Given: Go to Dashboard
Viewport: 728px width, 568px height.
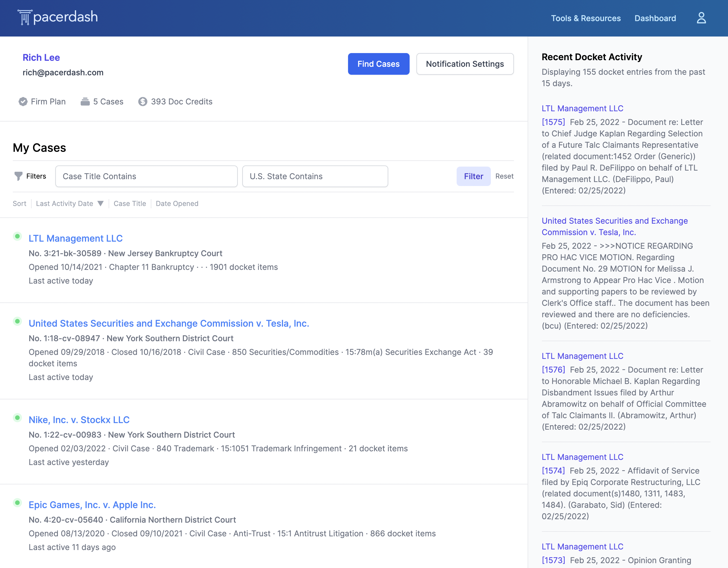Looking at the screenshot, I should [655, 18].
